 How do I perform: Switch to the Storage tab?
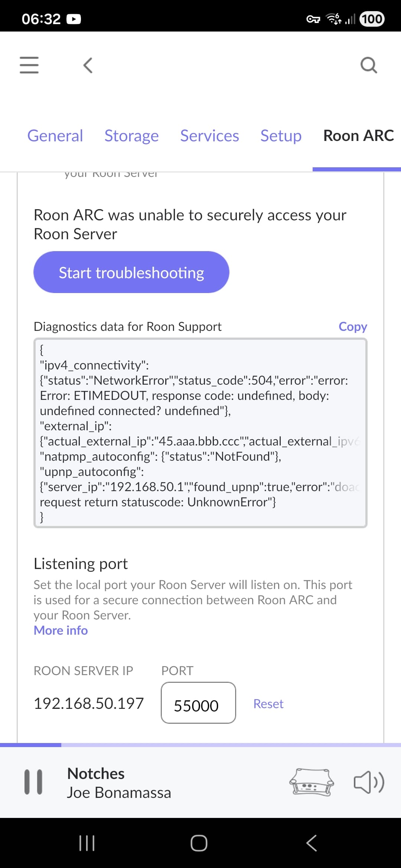(x=131, y=136)
